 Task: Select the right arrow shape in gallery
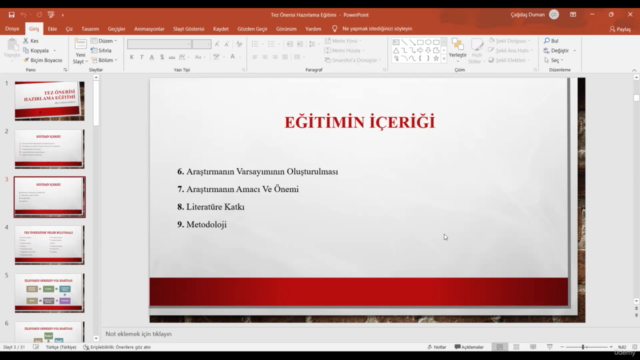(420, 50)
